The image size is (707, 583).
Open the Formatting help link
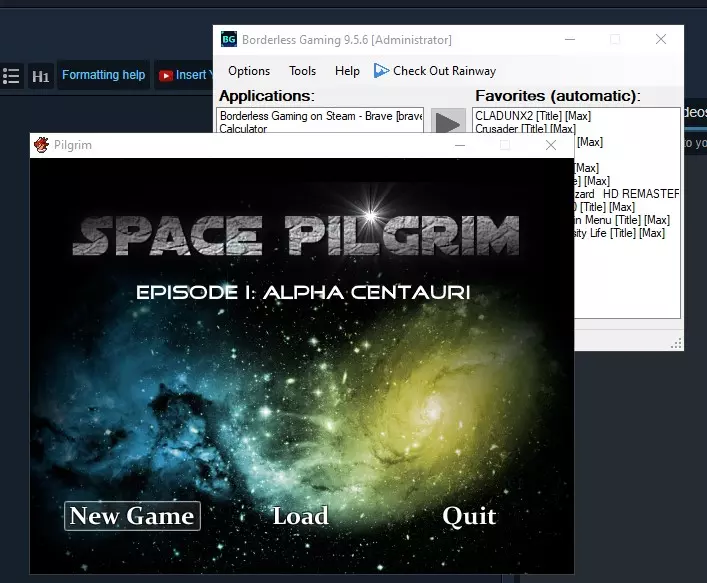pos(103,75)
